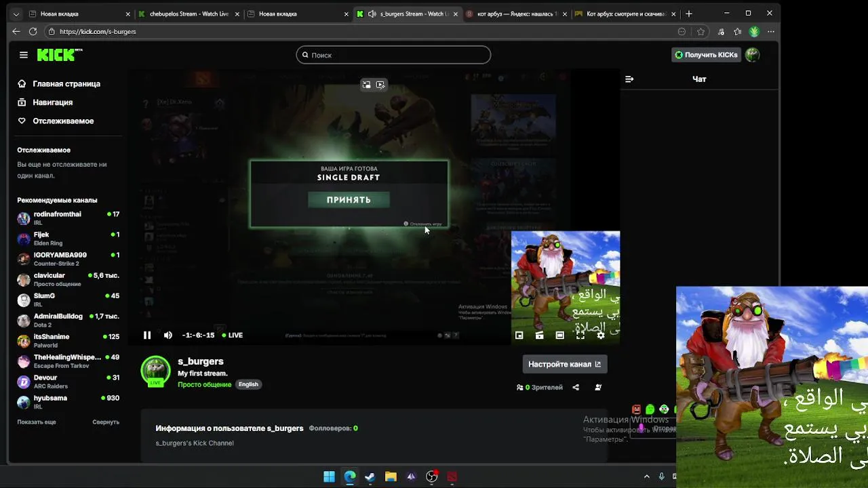This screenshot has width=868, height=488.
Task: Click the LIVE indicator in player
Action: pos(232,335)
